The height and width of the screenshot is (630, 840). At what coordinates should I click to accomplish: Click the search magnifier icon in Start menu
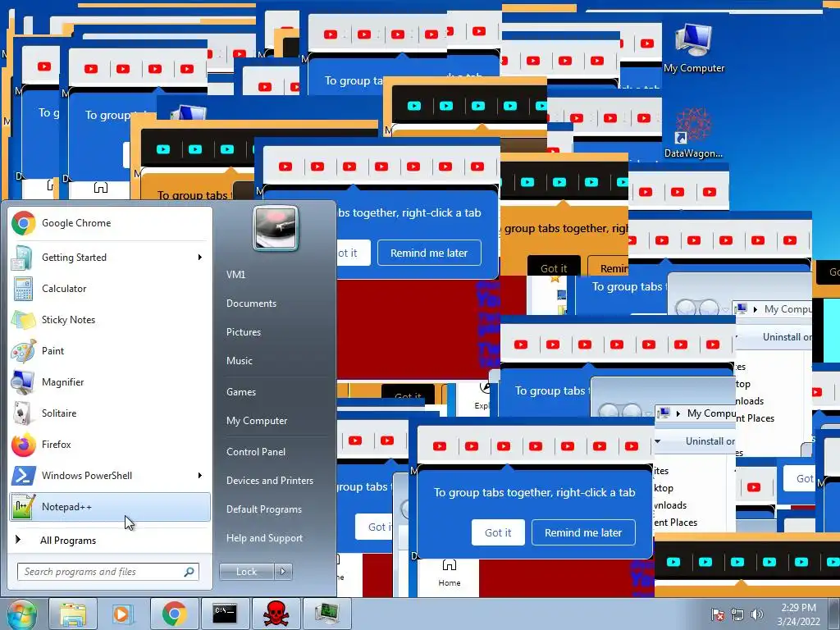pyautogui.click(x=189, y=572)
